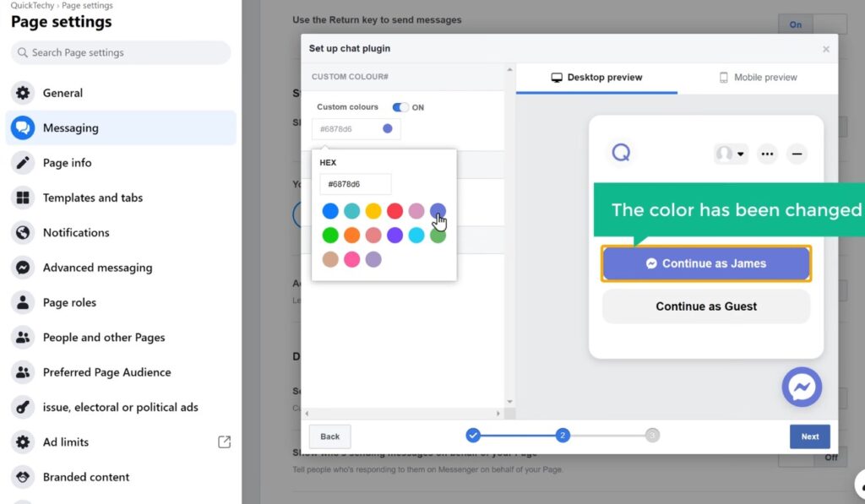The height and width of the screenshot is (504, 865).
Task: Click the Next button
Action: click(x=809, y=436)
